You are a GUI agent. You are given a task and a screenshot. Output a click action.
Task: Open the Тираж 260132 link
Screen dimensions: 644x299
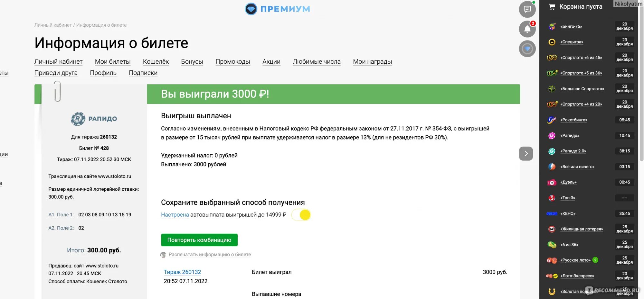coord(182,272)
